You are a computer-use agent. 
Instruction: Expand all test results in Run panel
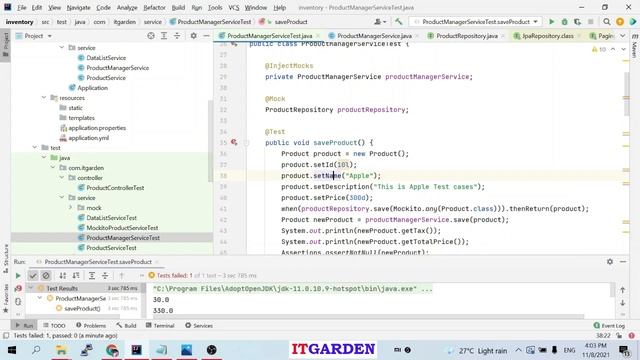92,276
